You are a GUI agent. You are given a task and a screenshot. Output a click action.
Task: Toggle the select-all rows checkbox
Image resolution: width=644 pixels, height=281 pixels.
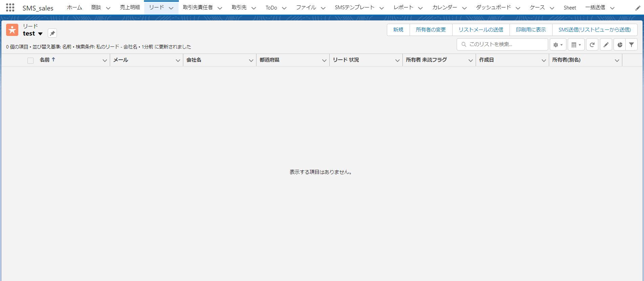(30, 61)
